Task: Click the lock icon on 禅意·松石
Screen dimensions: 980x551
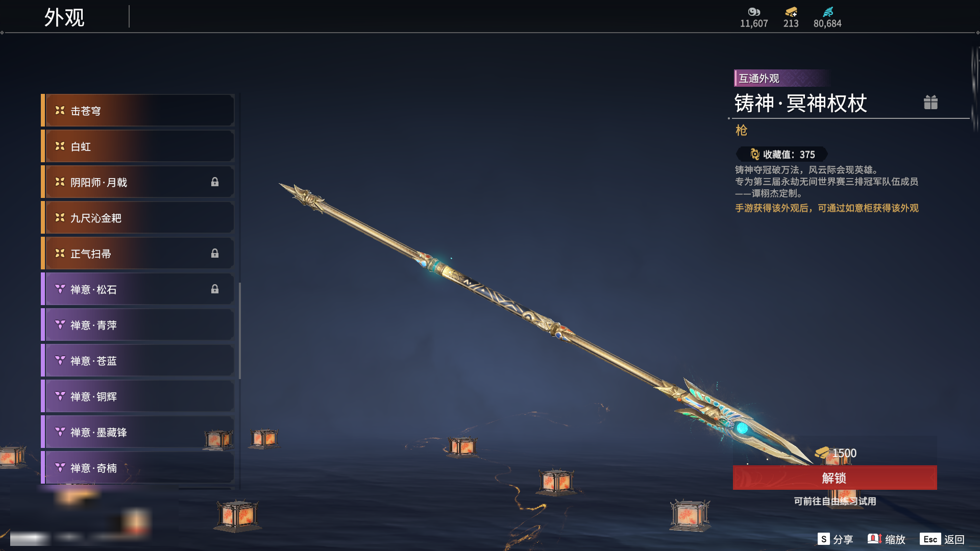Action: (215, 289)
